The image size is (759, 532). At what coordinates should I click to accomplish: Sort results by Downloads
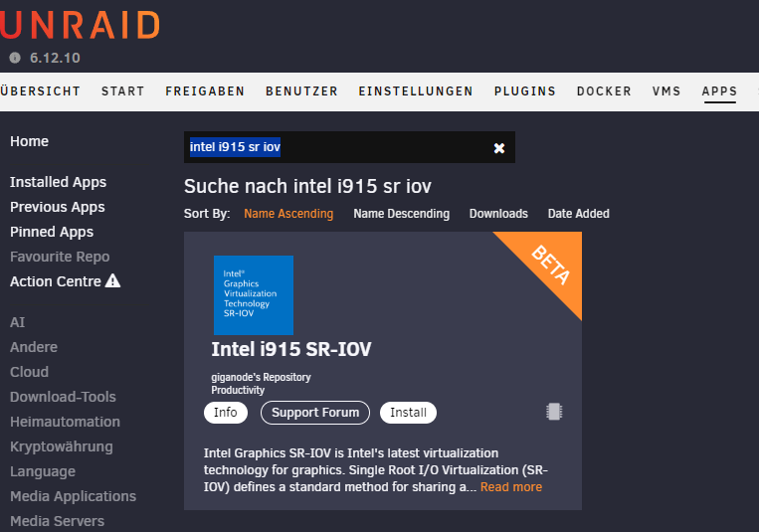[x=498, y=214]
